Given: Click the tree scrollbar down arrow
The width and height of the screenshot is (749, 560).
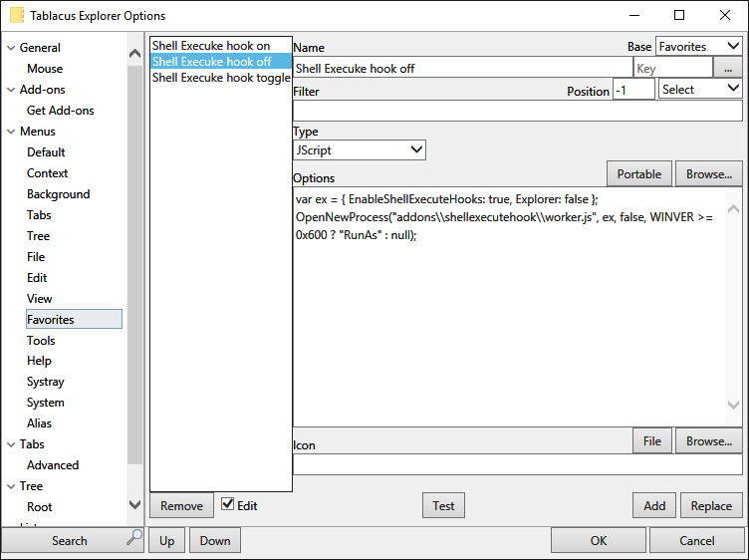Looking at the screenshot, I should pyautogui.click(x=135, y=504).
